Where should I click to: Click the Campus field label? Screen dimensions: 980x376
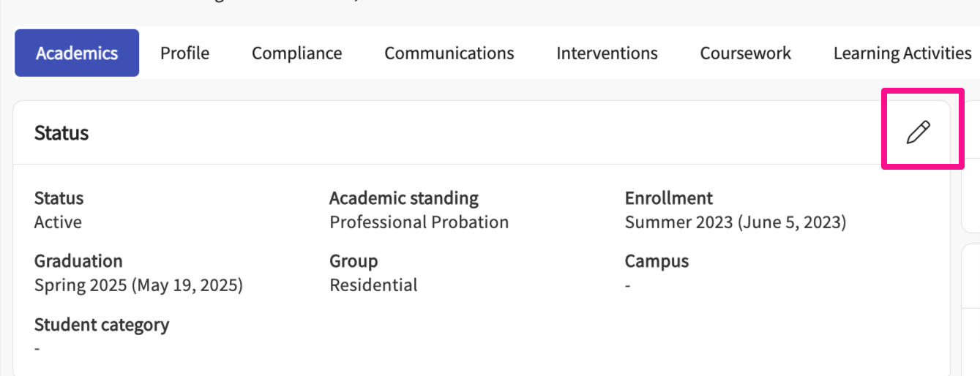(657, 261)
